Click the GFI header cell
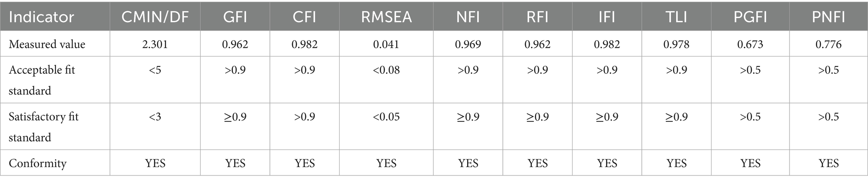The image size is (868, 183). (x=235, y=17)
